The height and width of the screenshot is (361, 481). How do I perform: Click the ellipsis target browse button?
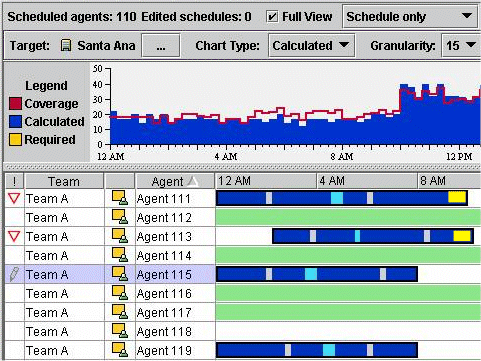(161, 45)
